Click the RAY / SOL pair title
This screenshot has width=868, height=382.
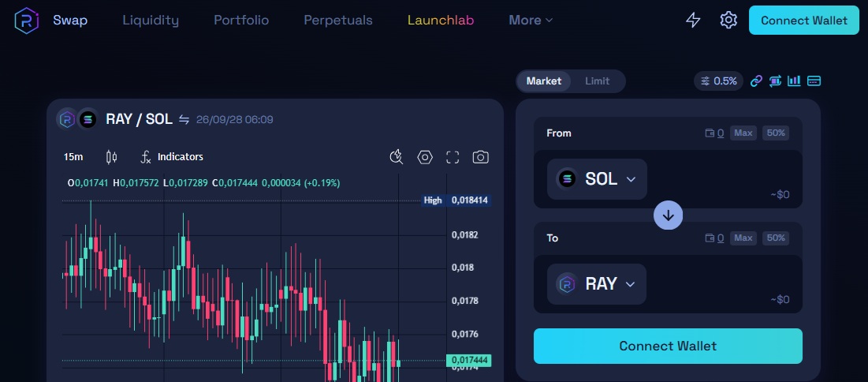coord(139,119)
